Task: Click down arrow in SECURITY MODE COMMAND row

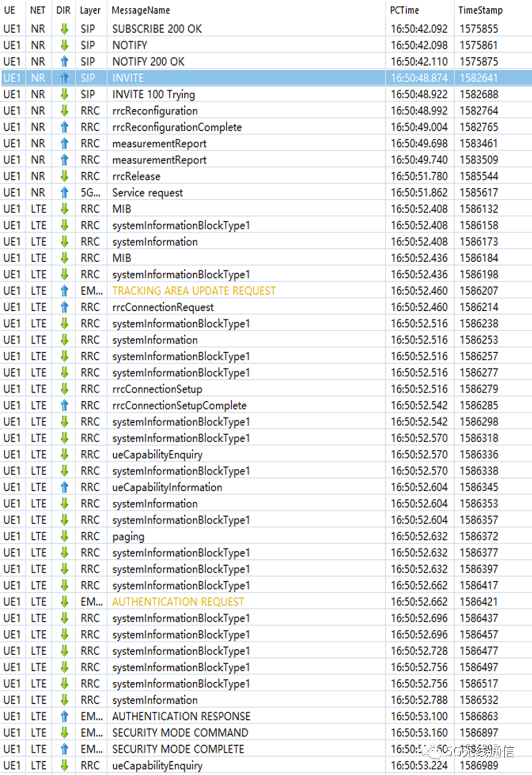Action: (65, 732)
